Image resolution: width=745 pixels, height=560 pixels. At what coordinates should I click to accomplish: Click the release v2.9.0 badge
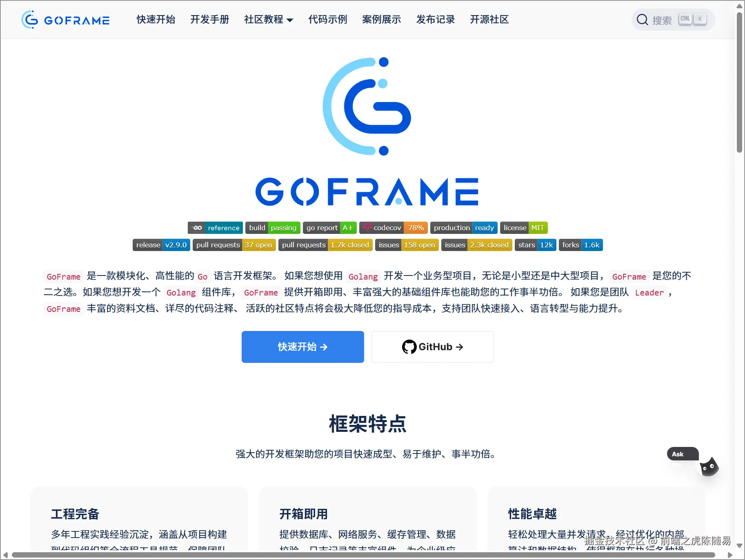pos(161,245)
